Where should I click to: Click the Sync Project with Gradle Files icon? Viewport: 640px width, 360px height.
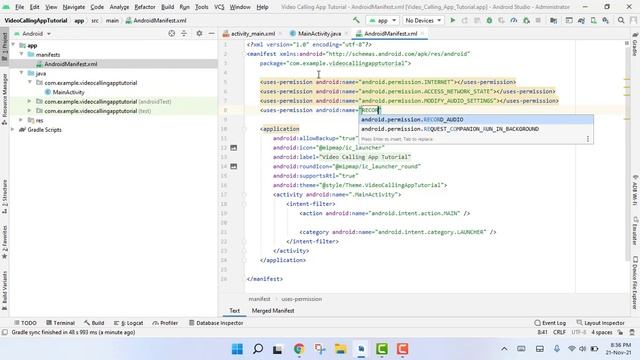581,20
